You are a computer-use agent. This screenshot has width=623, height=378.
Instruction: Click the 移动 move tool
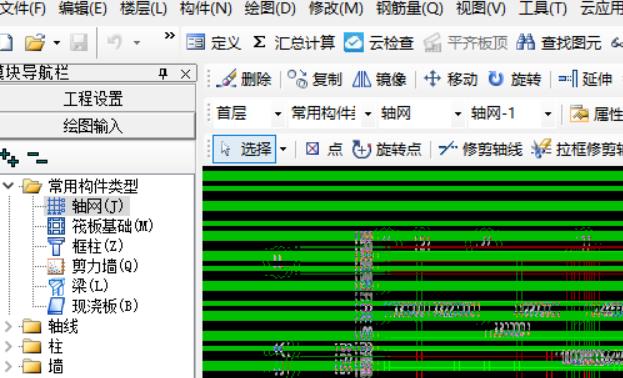tap(451, 79)
